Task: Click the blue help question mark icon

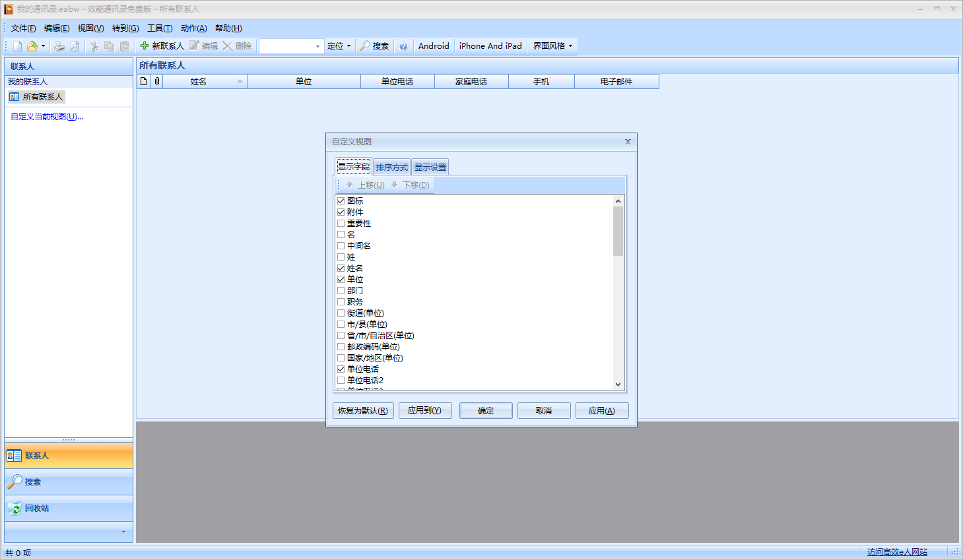Action: click(403, 46)
